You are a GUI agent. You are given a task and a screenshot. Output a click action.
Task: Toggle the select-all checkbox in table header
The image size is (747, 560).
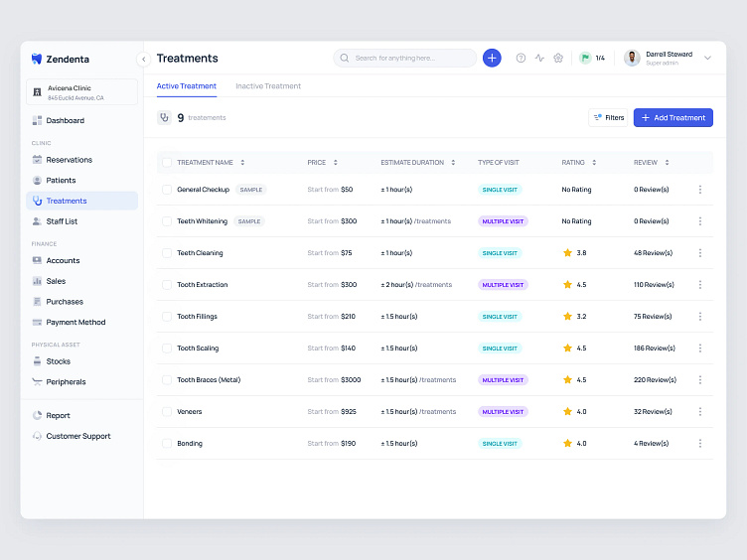[167, 162]
